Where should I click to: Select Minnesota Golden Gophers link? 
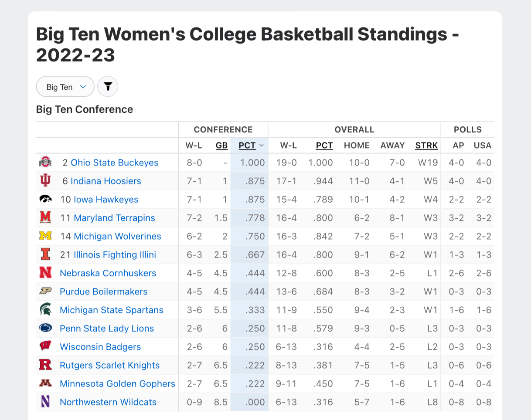117,384
